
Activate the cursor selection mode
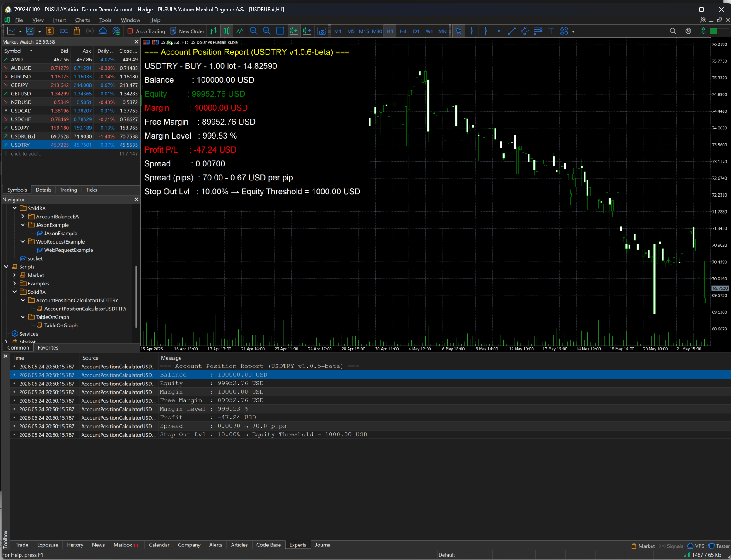tap(458, 31)
